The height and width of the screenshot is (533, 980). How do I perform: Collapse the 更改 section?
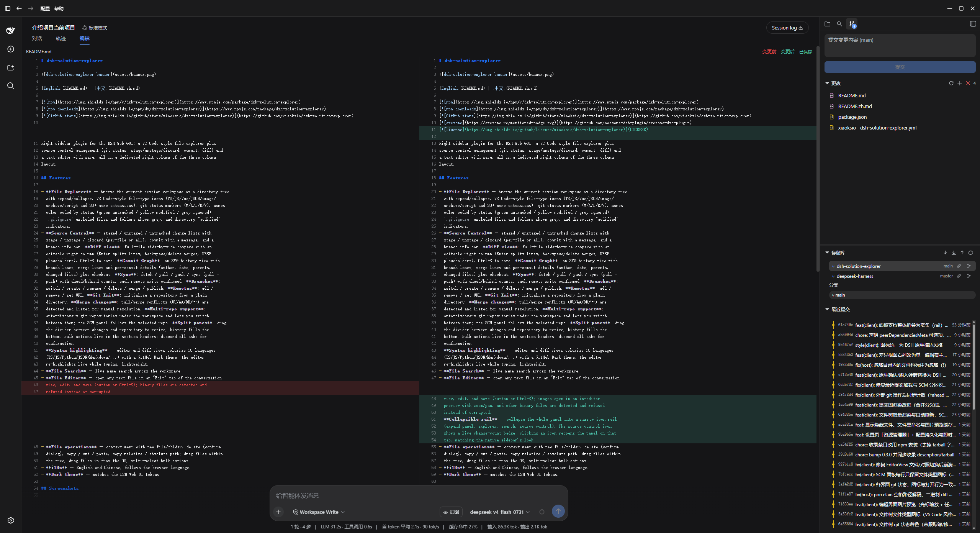(827, 83)
